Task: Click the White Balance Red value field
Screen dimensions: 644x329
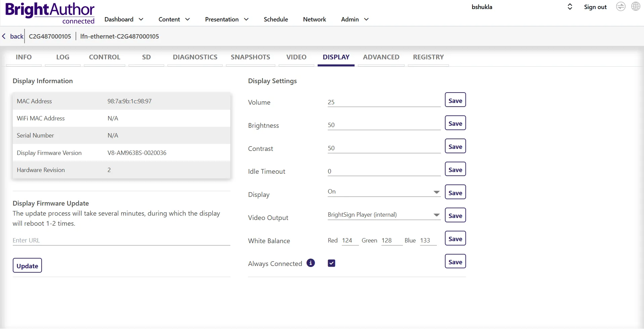Action: click(x=350, y=240)
